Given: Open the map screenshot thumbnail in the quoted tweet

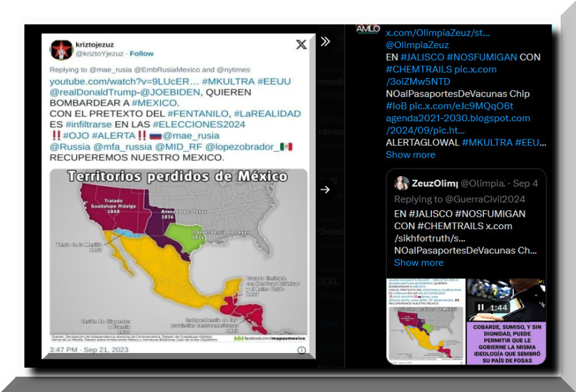Looking at the screenshot, I should pyautogui.click(x=426, y=322).
